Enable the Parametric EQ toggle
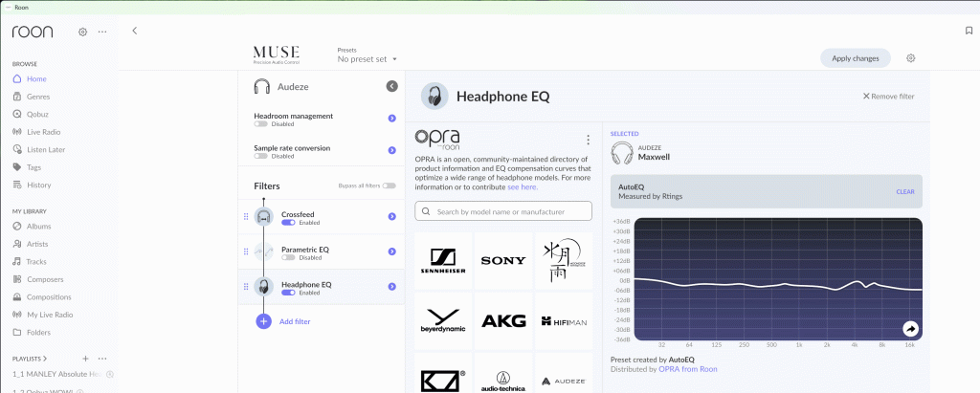980x393 pixels. 288,257
